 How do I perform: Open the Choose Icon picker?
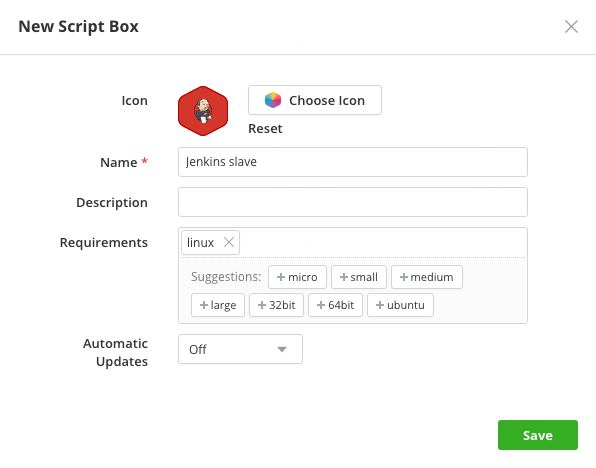[315, 100]
